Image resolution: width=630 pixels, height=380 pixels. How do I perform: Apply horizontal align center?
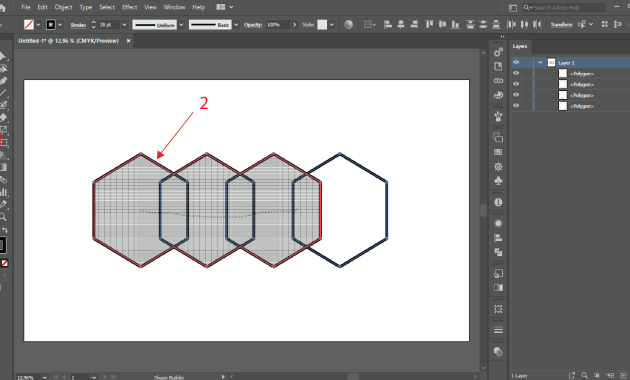click(401, 25)
